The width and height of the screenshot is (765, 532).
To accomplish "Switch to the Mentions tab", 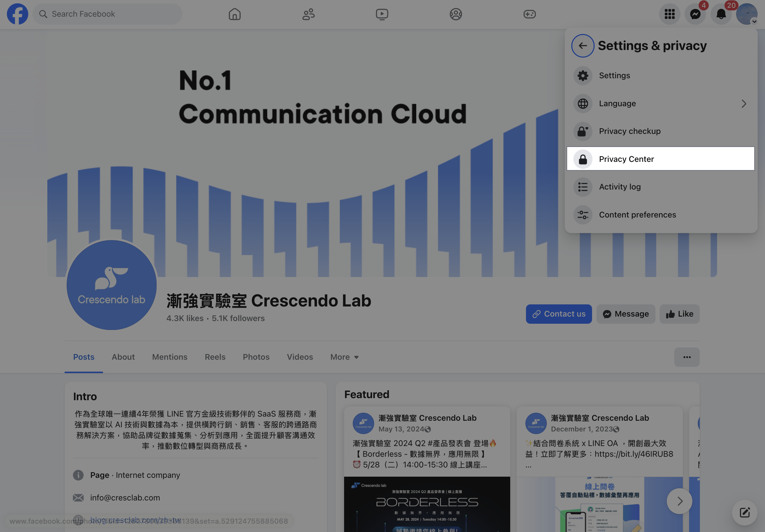I will pyautogui.click(x=170, y=357).
